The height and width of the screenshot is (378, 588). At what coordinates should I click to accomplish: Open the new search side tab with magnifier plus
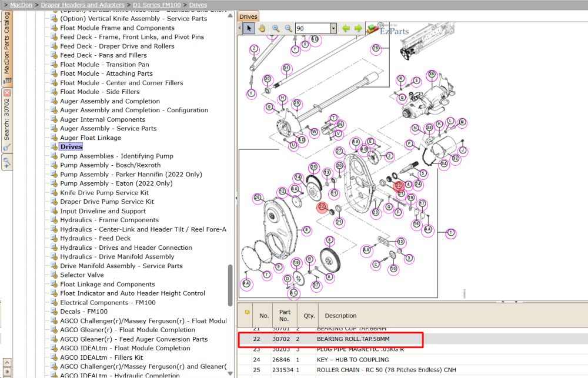pyautogui.click(x=7, y=163)
